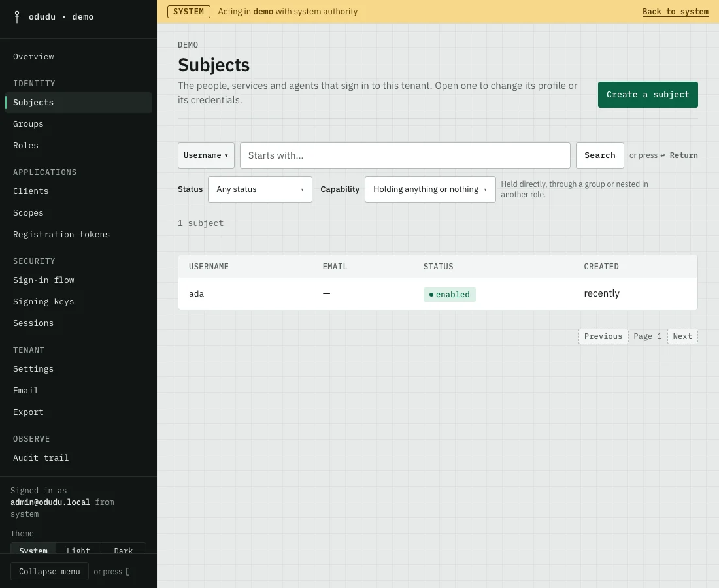719x588 pixels.
Task: Click the Previous page button
Action: 603,336
